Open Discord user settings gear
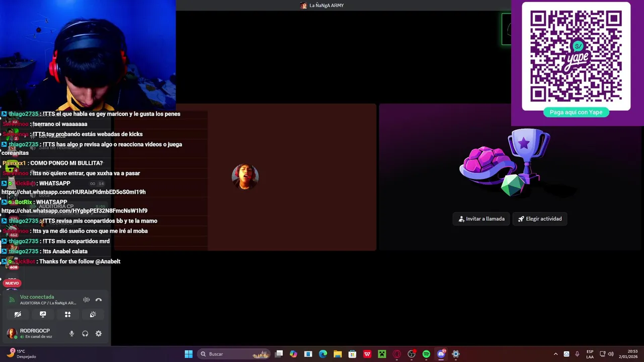The width and height of the screenshot is (644, 362). [99, 333]
